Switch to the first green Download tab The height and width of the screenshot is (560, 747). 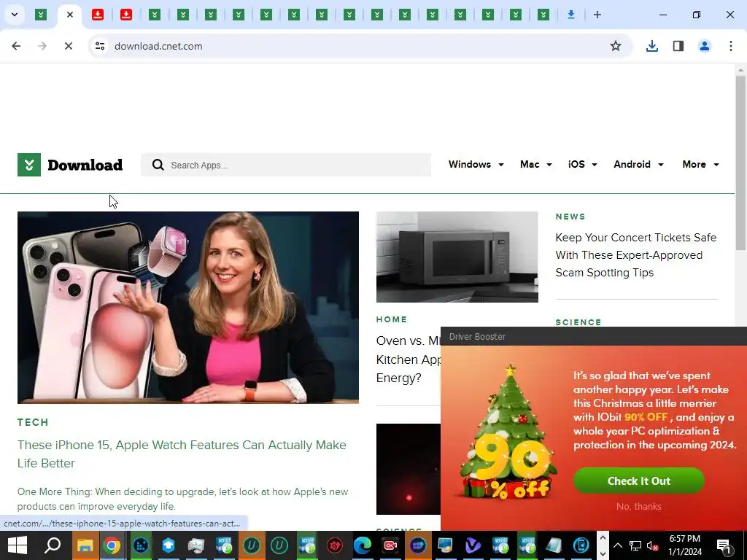tap(41, 15)
